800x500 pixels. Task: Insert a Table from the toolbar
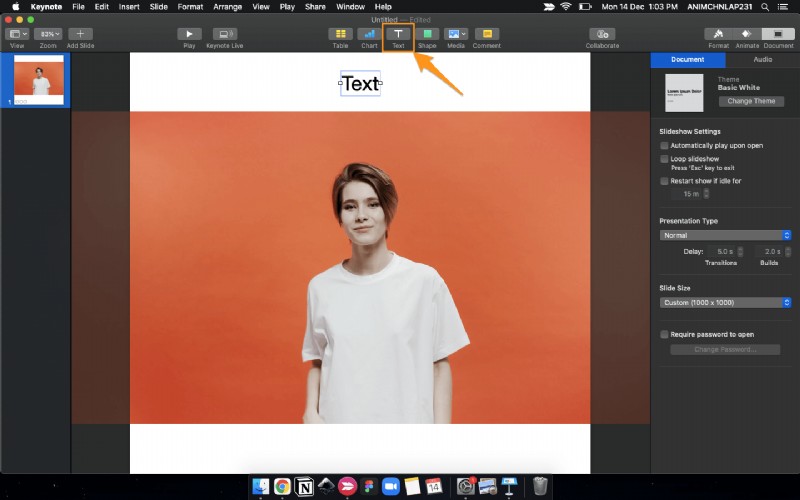[x=340, y=34]
